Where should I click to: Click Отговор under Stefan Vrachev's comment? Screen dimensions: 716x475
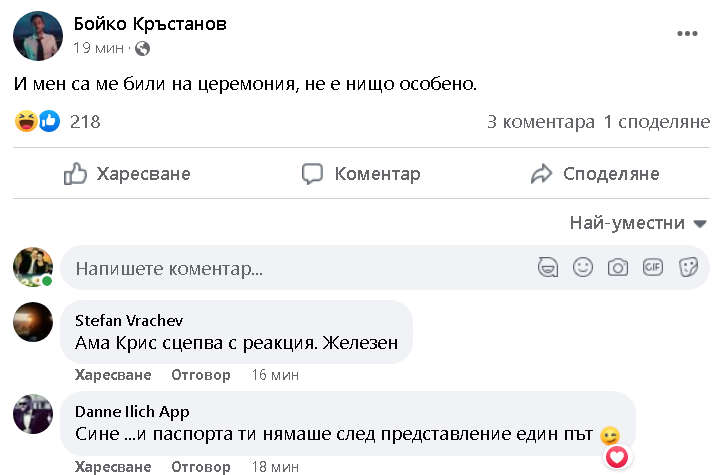pyautogui.click(x=201, y=375)
